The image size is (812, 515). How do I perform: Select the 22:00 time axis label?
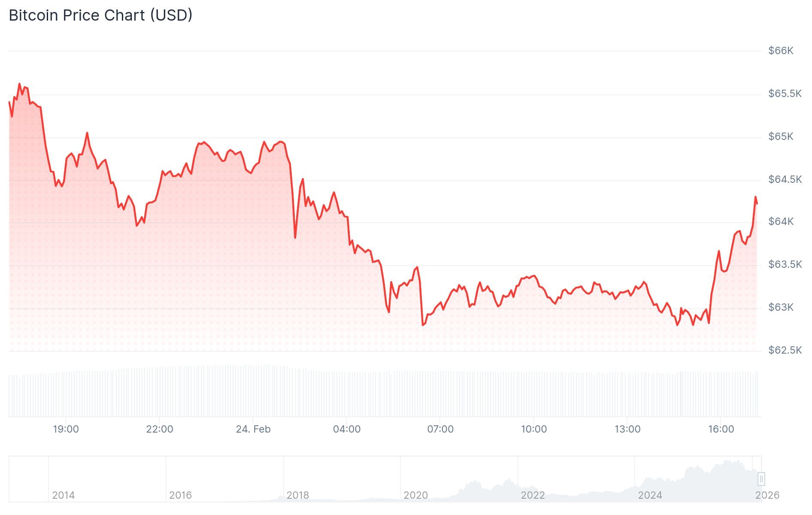point(159,429)
